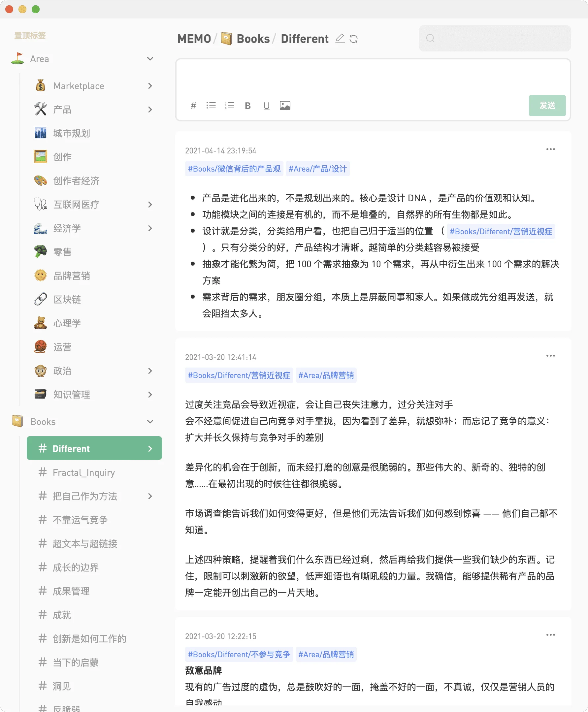Open the more menu for the 12:41:14 memo

coord(550,356)
